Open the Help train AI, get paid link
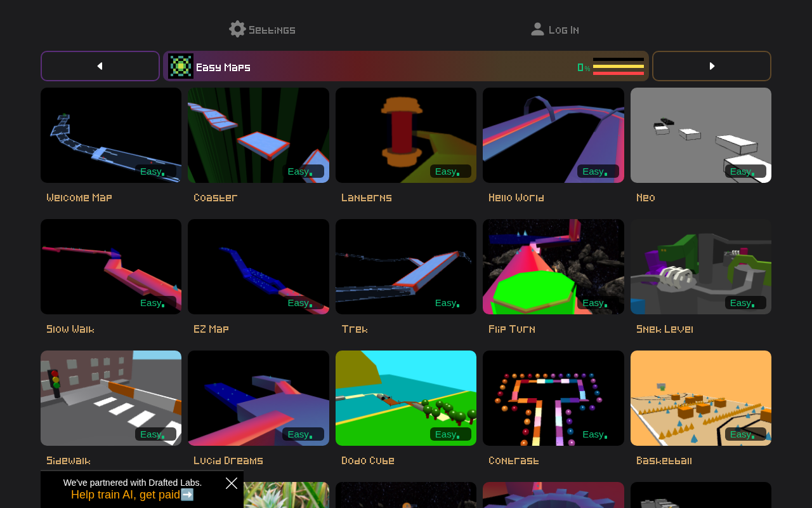Viewport: 812px width, 508px height. [133, 495]
